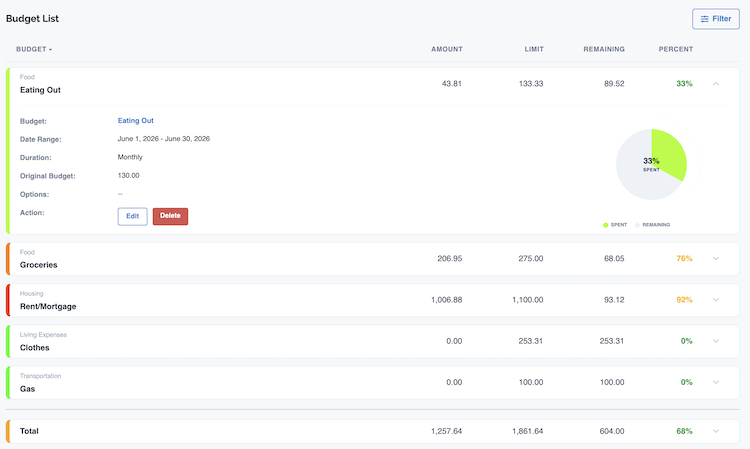Click the Edit button for Eating Out
750x449 pixels.
(132, 216)
